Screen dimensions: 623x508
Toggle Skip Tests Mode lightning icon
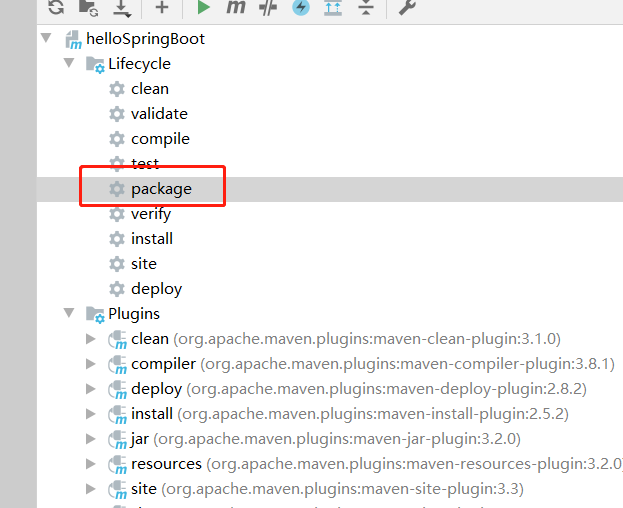click(x=300, y=8)
